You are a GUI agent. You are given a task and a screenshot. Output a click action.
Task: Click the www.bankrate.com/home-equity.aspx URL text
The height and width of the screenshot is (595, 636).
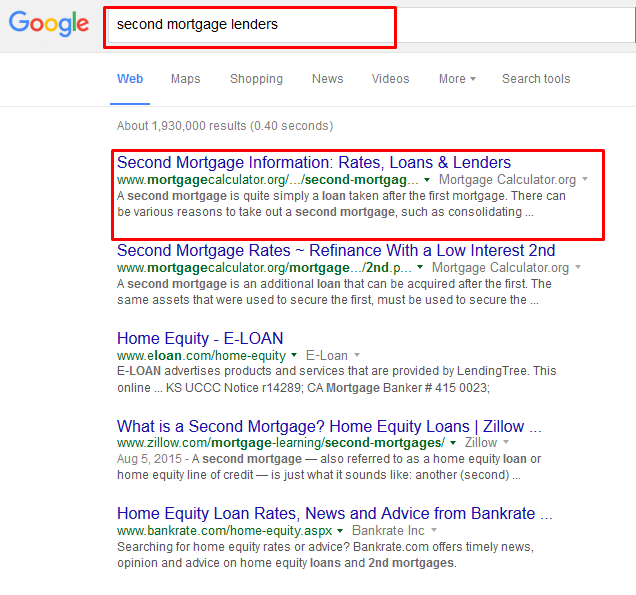click(224, 531)
